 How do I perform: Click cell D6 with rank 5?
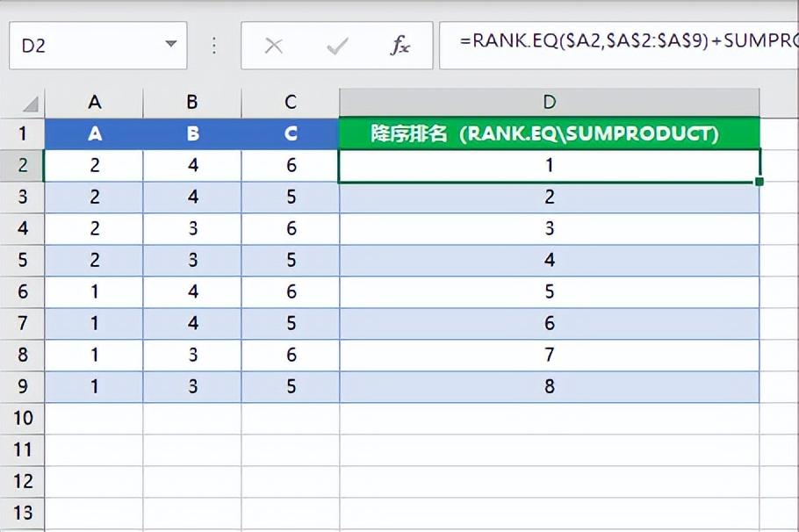[550, 291]
